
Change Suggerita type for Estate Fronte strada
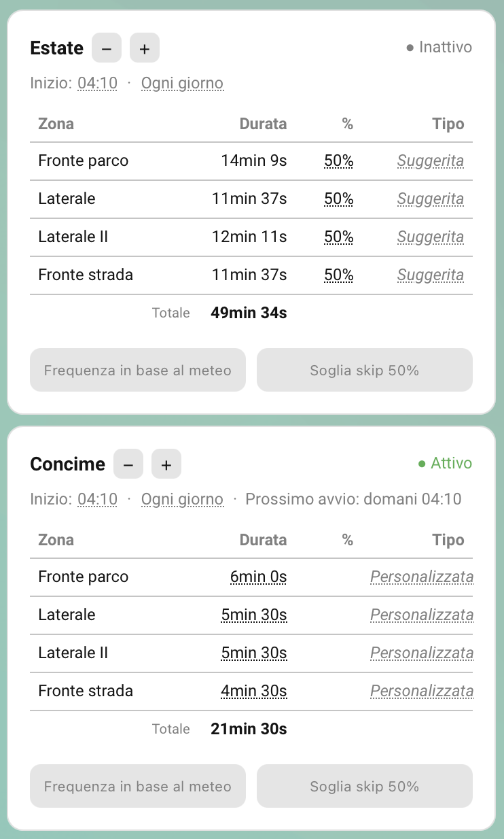pos(431,275)
